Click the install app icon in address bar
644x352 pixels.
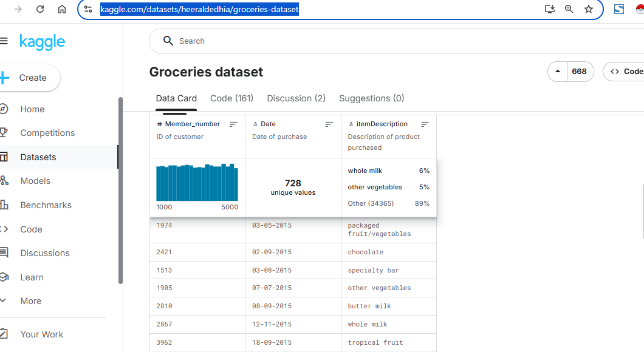(x=549, y=9)
